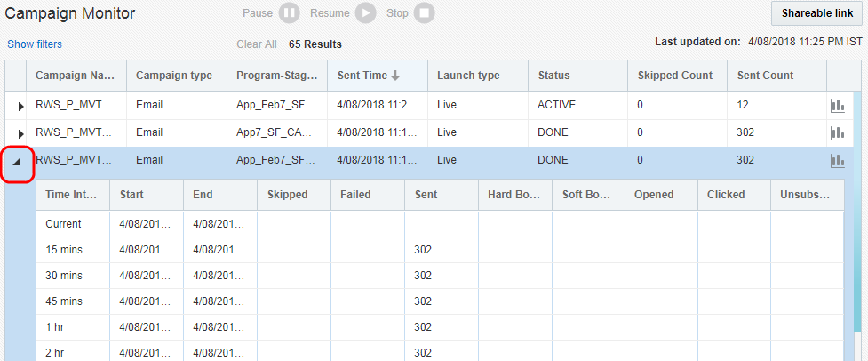
Task: Click the Failed sub-table column header
Action: (368, 195)
